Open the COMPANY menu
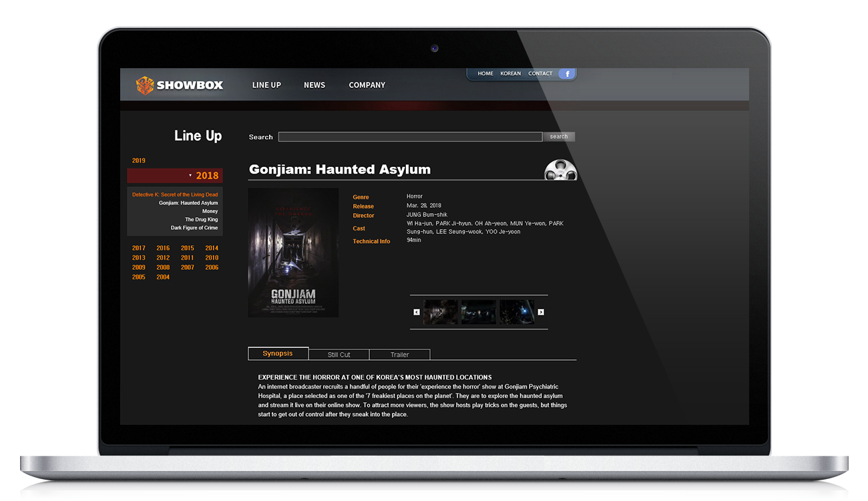Image resolution: width=868 pixels, height=501 pixels. tap(367, 85)
